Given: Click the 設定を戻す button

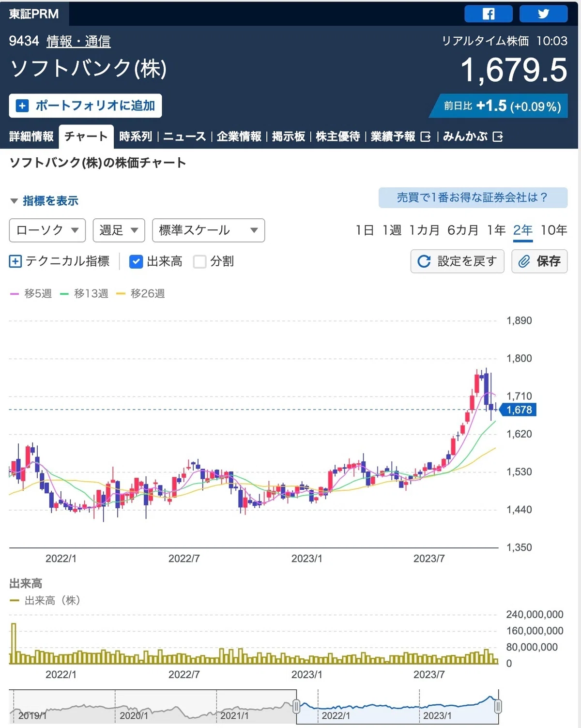Looking at the screenshot, I should (458, 261).
